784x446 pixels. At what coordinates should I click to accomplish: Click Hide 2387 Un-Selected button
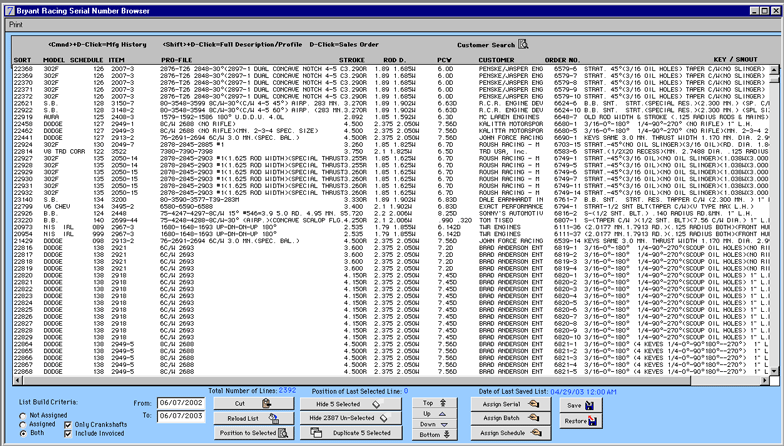tap(345, 418)
